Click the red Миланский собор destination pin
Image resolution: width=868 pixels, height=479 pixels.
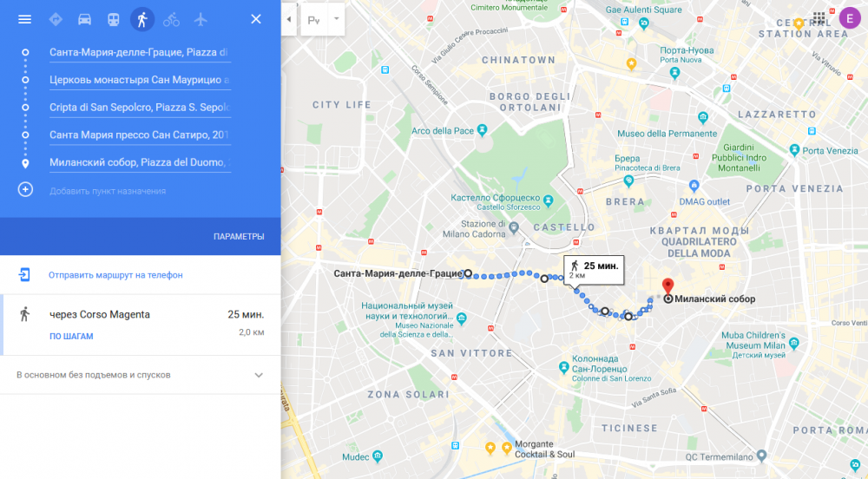coord(668,287)
